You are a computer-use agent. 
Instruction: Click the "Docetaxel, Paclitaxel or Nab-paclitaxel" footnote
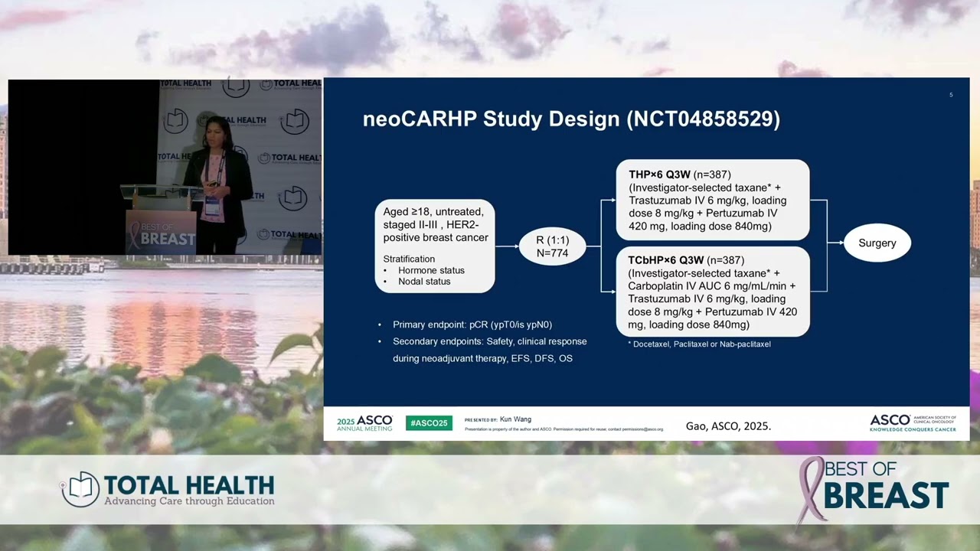(x=699, y=344)
